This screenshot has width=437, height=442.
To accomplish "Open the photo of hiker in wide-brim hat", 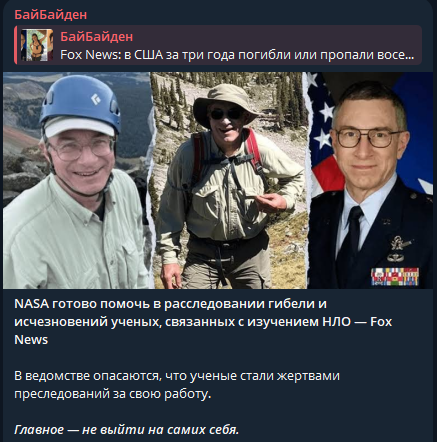I will (x=229, y=180).
